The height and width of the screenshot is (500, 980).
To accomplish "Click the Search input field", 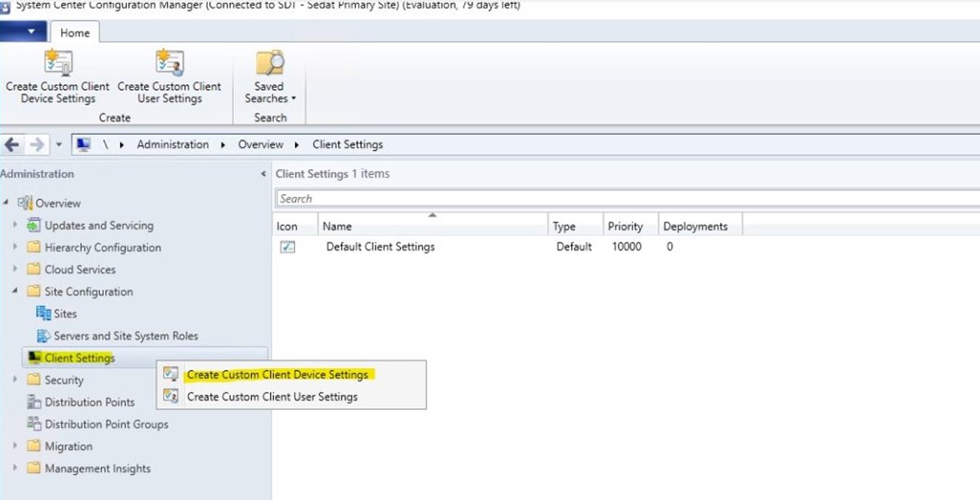I will click(x=627, y=198).
